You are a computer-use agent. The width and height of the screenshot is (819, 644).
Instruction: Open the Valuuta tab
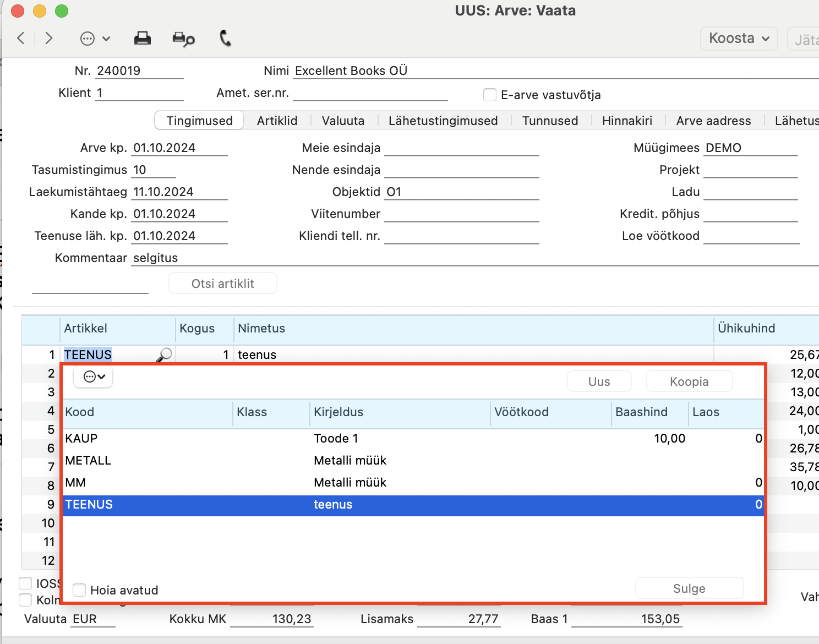343,121
